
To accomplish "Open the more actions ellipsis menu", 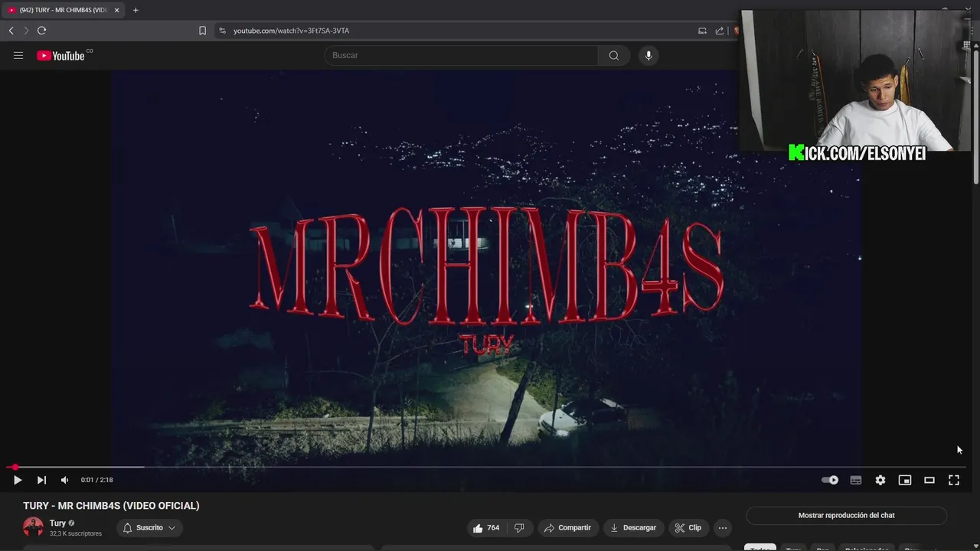I will (x=723, y=528).
